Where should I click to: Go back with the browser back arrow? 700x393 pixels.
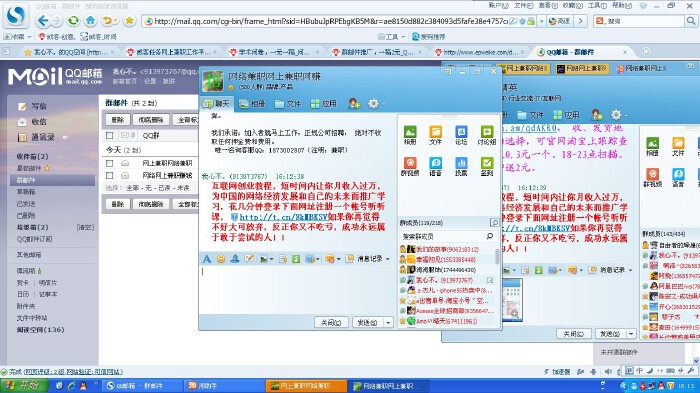[x=43, y=21]
